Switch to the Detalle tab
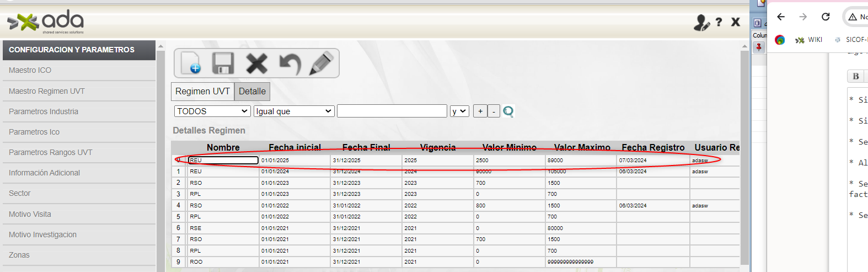The image size is (868, 272). click(x=252, y=92)
